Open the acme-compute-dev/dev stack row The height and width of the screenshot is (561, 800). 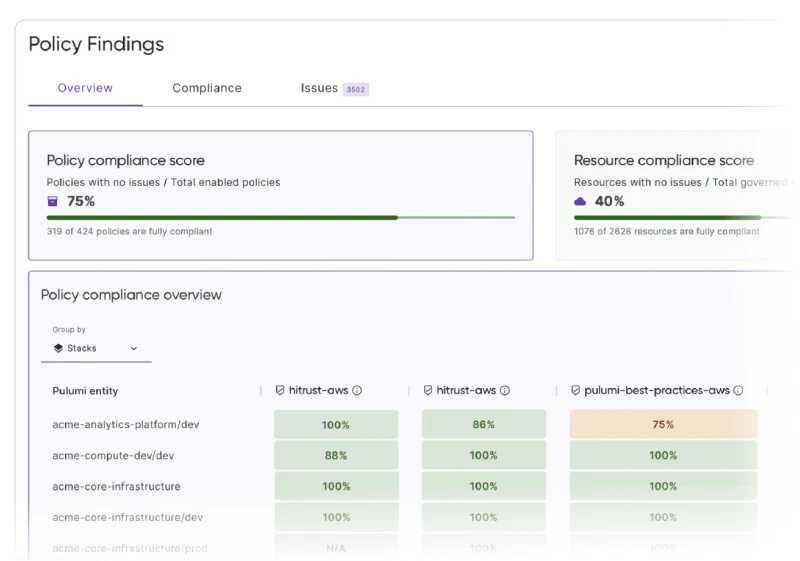point(113,455)
